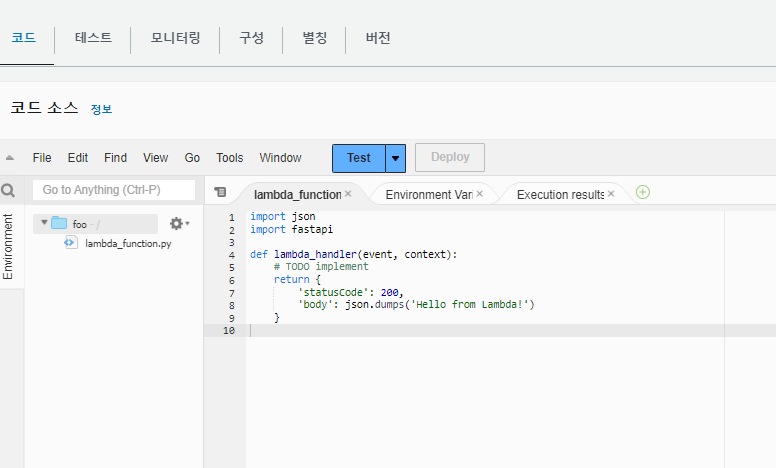Click the green plus new tab icon
776x468 pixels.
point(643,192)
